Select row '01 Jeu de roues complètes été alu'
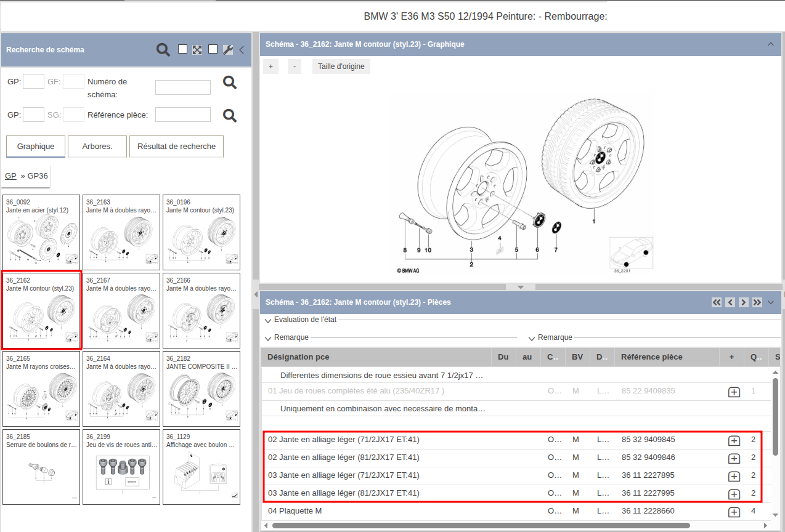Viewport: 785px width, 532px height. point(516,392)
